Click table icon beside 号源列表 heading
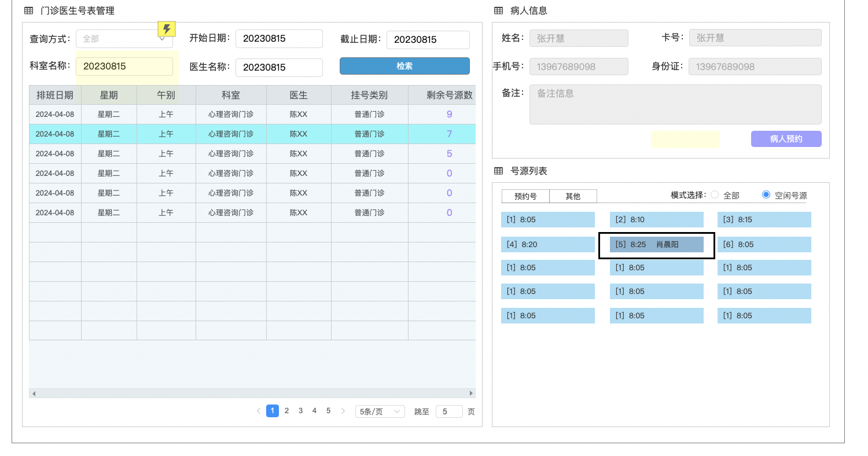868x456 pixels. point(498,171)
